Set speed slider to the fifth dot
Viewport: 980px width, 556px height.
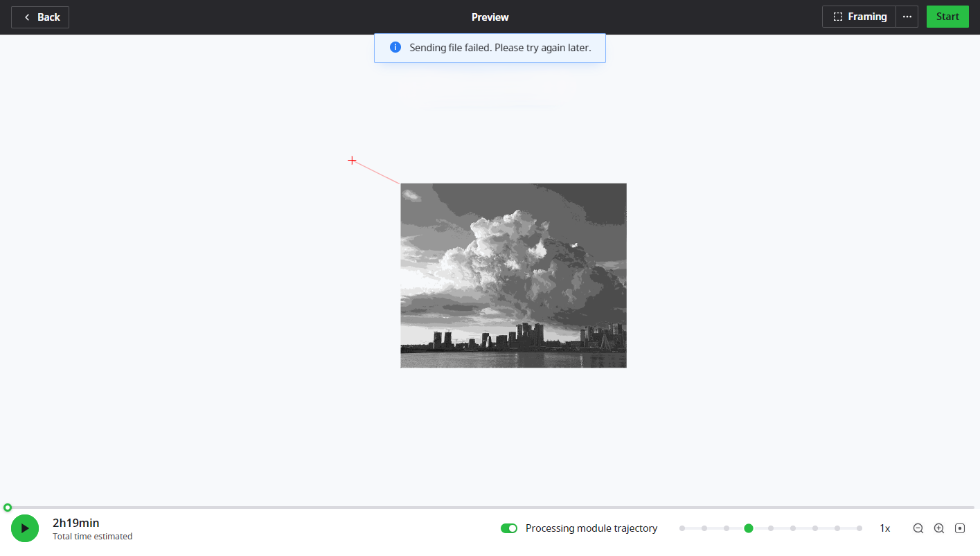click(x=771, y=528)
